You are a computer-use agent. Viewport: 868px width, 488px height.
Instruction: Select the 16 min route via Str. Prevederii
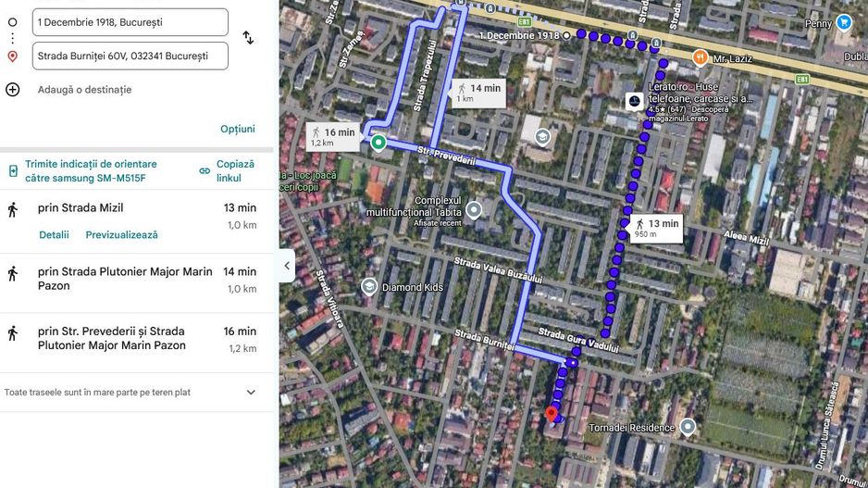(x=137, y=343)
